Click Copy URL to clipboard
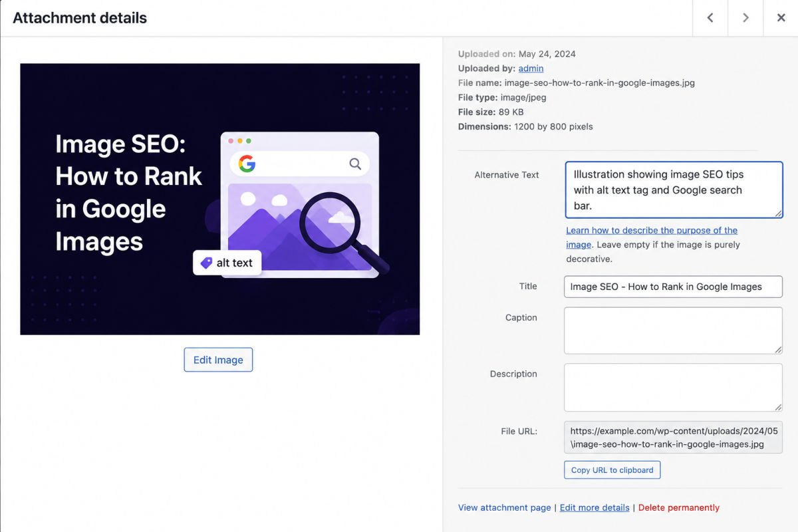This screenshot has height=532, width=798. 612,470
